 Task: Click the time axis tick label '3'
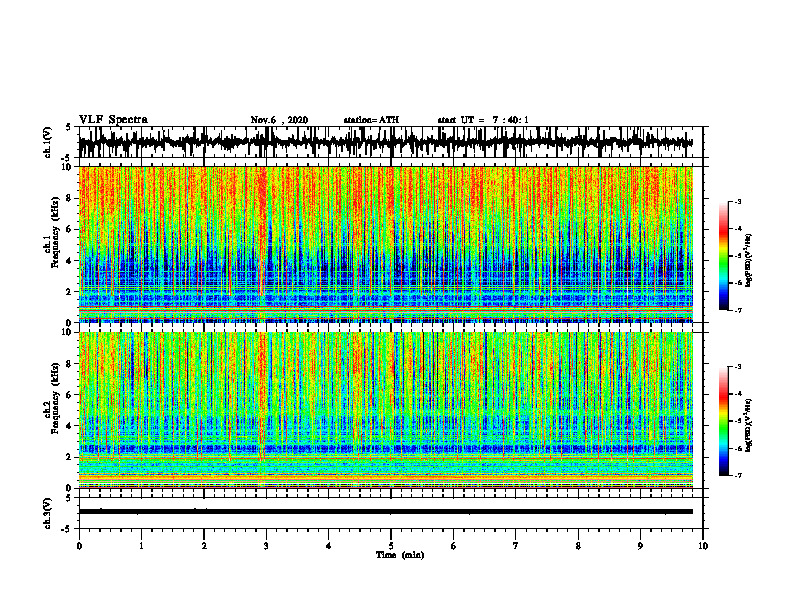tap(266, 546)
